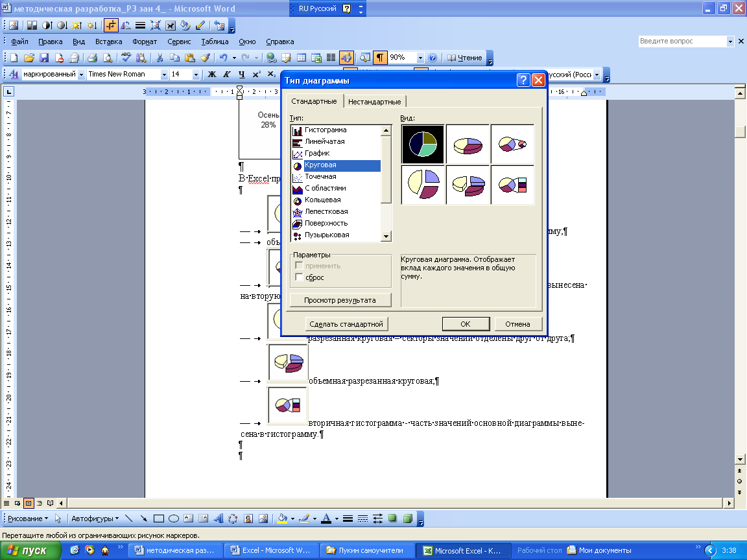Click the Insert Excel worksheet icon
The width and height of the screenshot is (747, 560).
316,58
